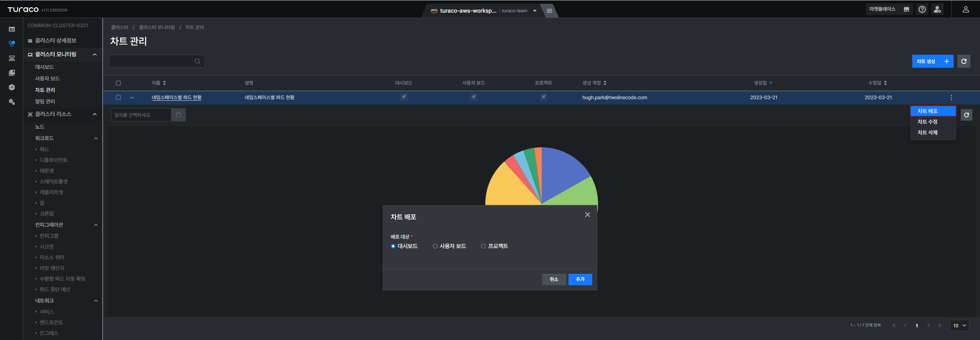
Task: Click the refresh icon next to 차트 생성
Action: tap(964, 61)
